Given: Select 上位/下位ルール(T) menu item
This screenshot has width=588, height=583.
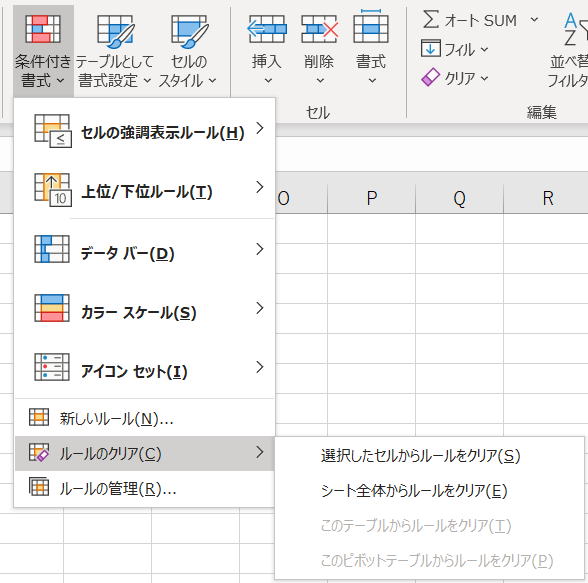Looking at the screenshot, I should coord(144,190).
